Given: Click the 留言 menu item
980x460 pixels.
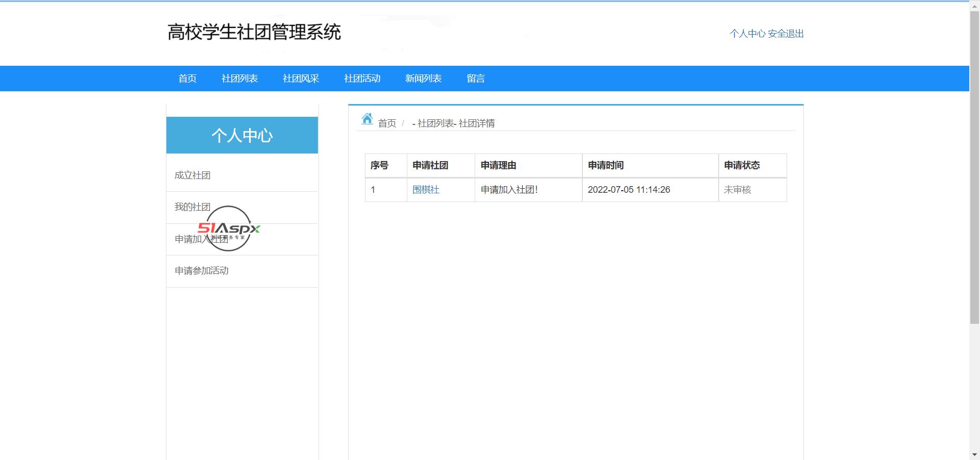Looking at the screenshot, I should [475, 79].
